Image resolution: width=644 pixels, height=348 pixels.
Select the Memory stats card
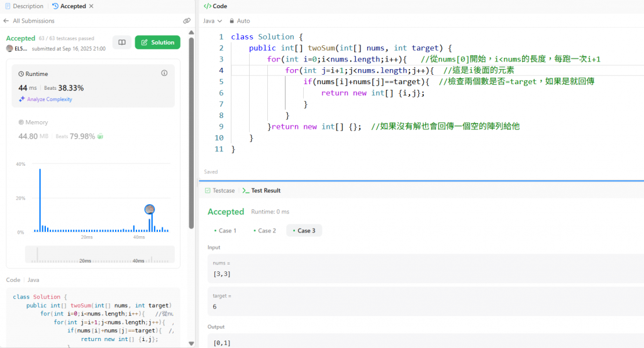pos(93,129)
